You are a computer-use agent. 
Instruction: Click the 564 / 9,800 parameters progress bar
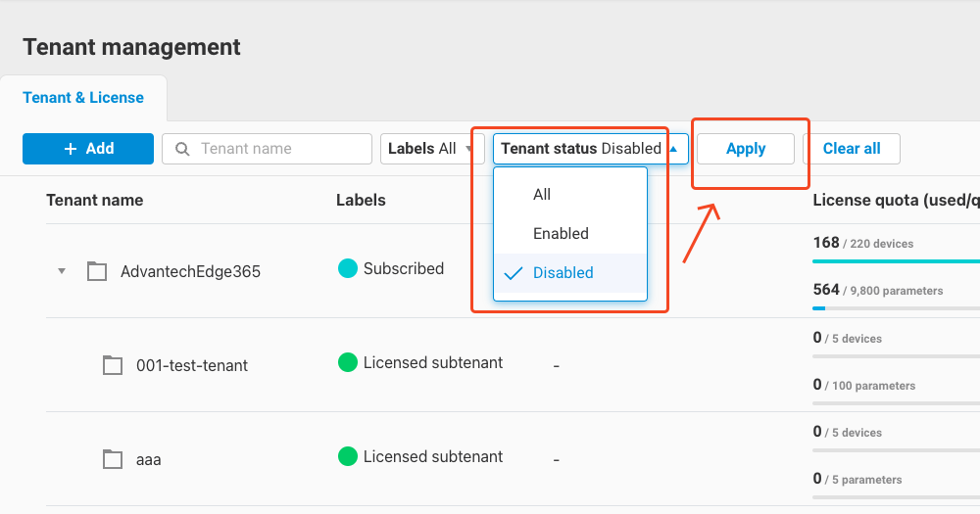897,307
